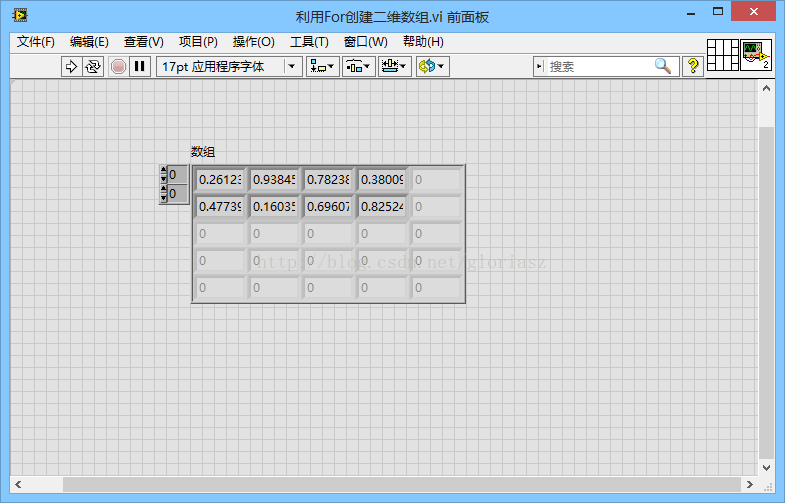
Task: Click the horizontal scrollbar right arrow
Action: 749,484
